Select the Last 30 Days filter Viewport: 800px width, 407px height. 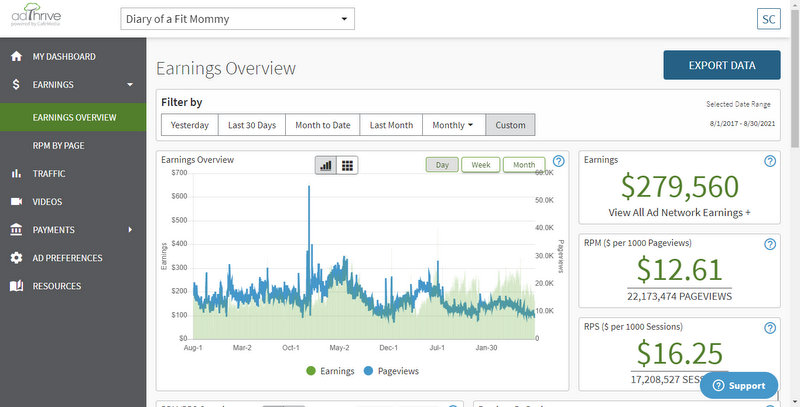pos(252,125)
